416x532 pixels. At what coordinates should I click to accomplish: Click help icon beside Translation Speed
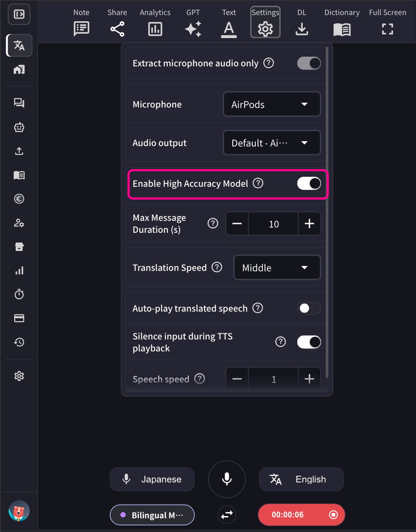(217, 267)
